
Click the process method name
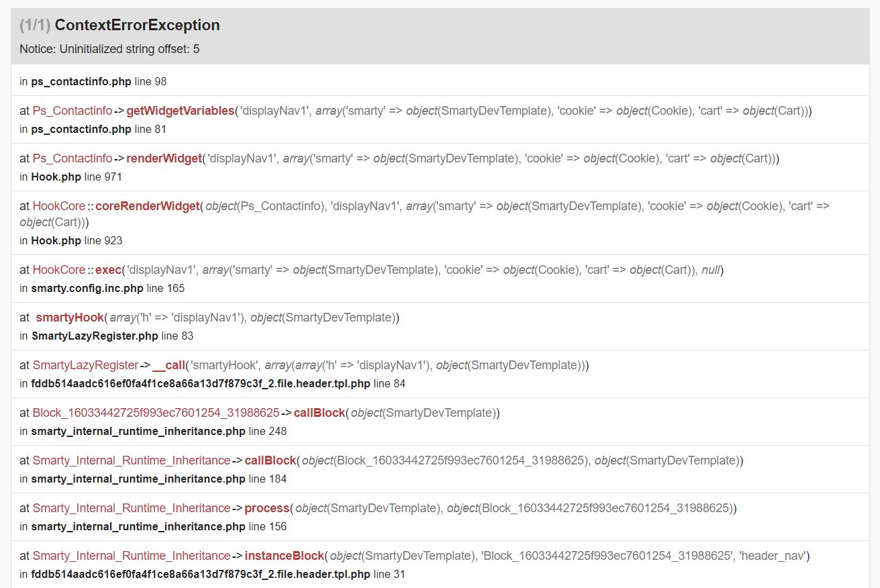(x=267, y=508)
